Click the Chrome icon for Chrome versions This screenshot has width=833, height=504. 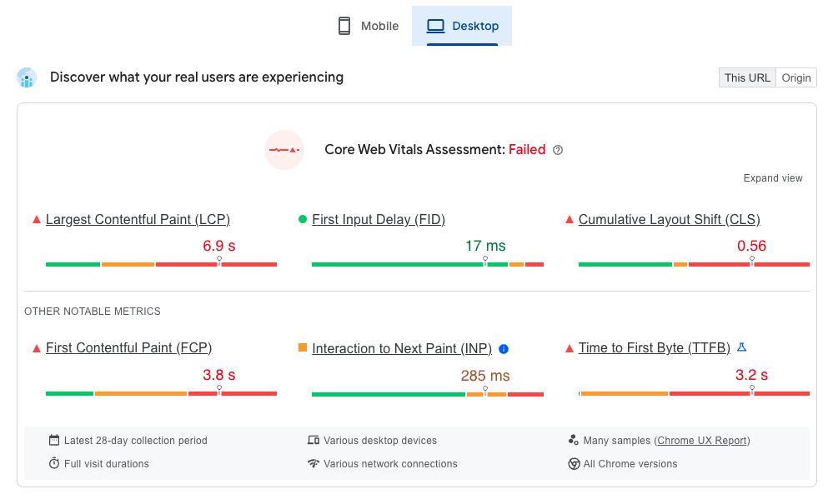click(574, 463)
